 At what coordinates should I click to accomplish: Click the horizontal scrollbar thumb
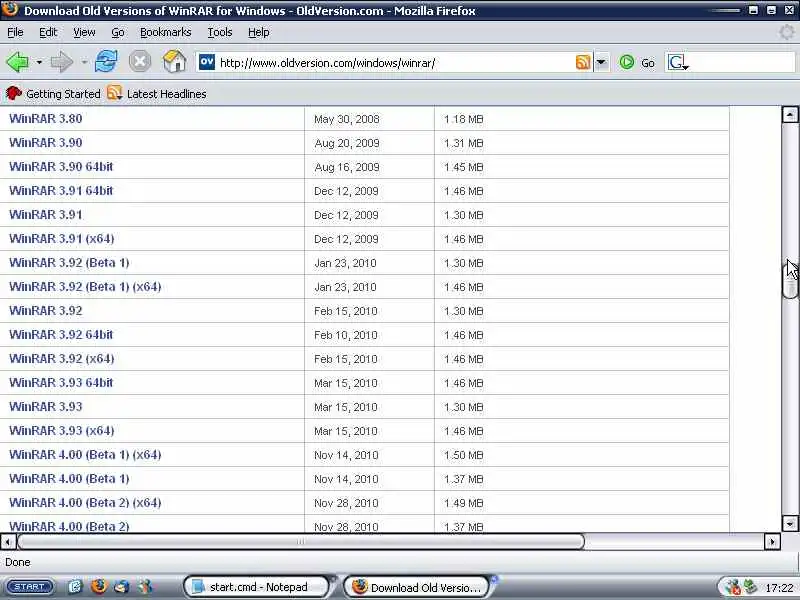[301, 541]
